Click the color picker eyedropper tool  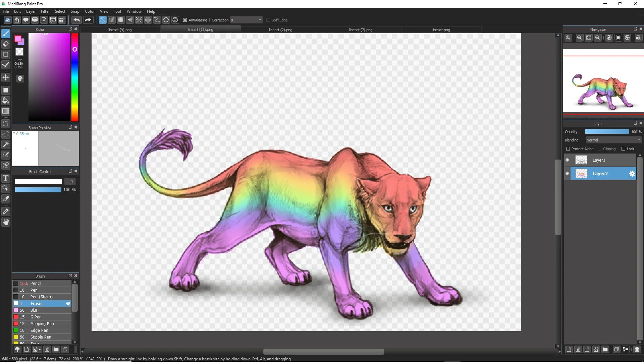pyautogui.click(x=6, y=211)
